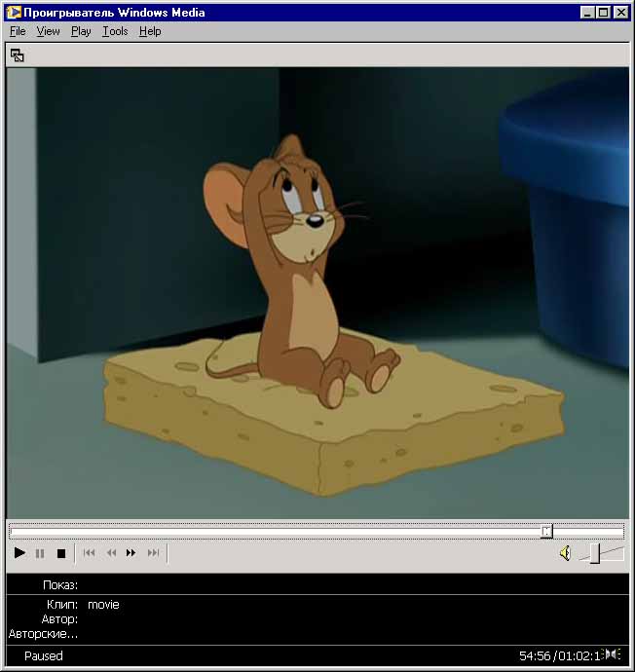
Task: Minimize the Windows Media player window
Action: [587, 13]
